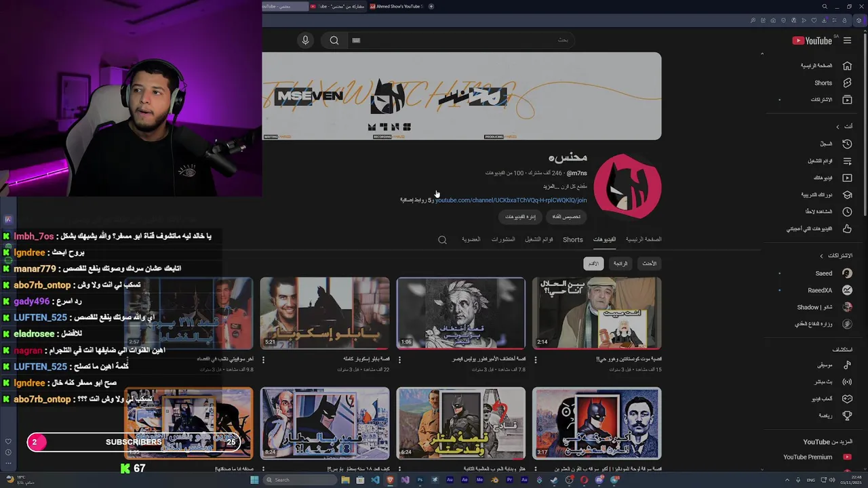Open the 3:17 Batman painting theft video
This screenshot has height=488, width=868.
(x=597, y=424)
